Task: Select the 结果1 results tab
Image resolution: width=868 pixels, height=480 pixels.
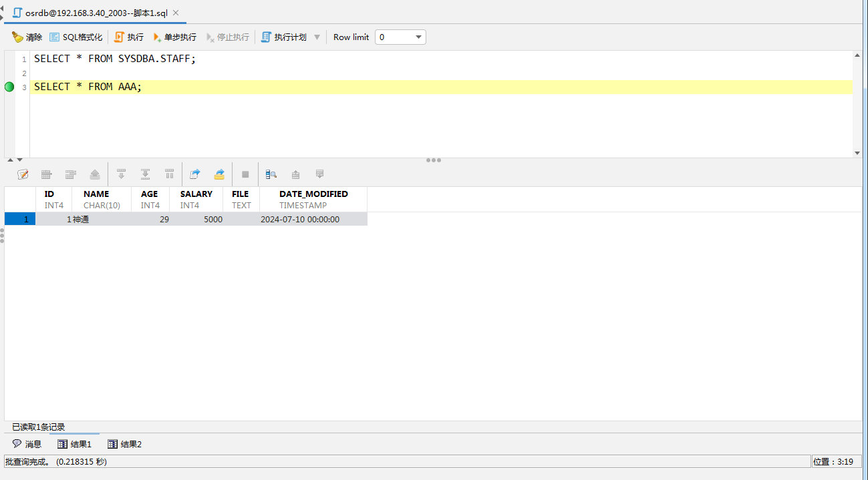Action: [x=74, y=444]
